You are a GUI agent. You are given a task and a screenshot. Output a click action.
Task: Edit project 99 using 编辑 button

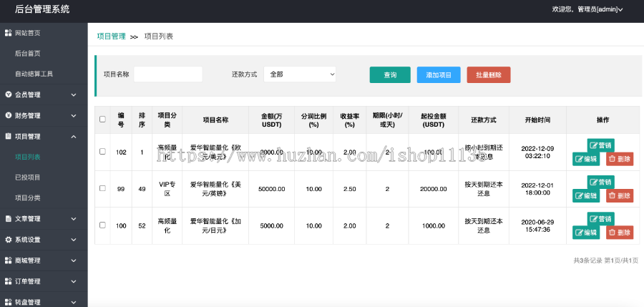click(x=586, y=195)
